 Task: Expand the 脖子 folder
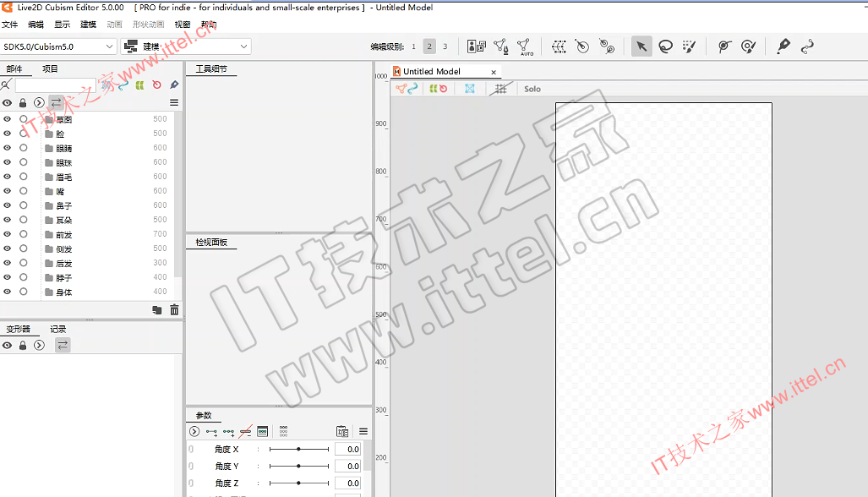click(x=49, y=278)
